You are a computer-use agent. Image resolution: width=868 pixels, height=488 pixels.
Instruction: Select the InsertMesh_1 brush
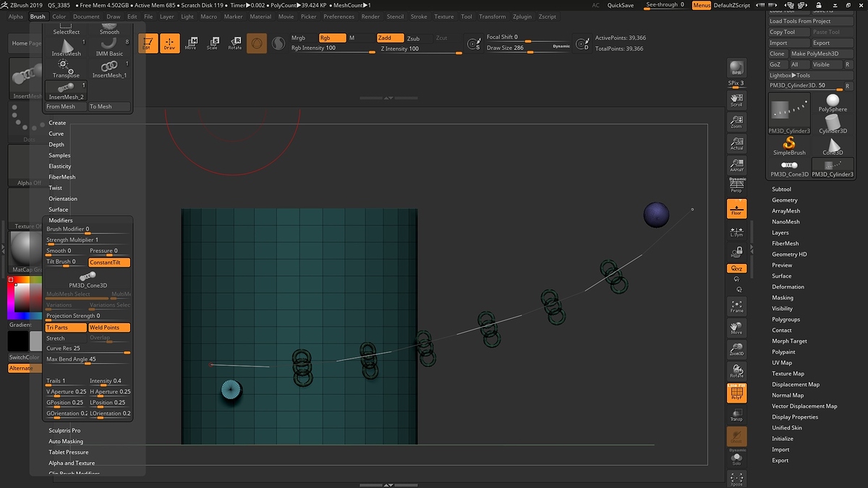pos(109,69)
